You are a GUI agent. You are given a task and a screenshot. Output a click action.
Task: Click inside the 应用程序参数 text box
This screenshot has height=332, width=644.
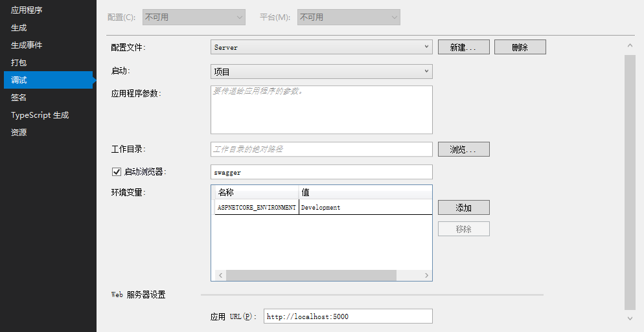click(321, 110)
